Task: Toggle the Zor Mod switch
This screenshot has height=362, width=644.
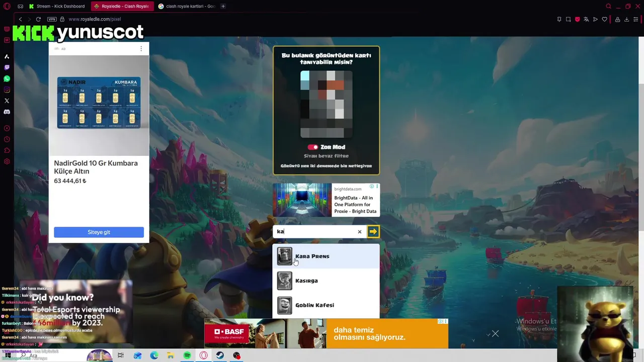Action: pos(313,147)
